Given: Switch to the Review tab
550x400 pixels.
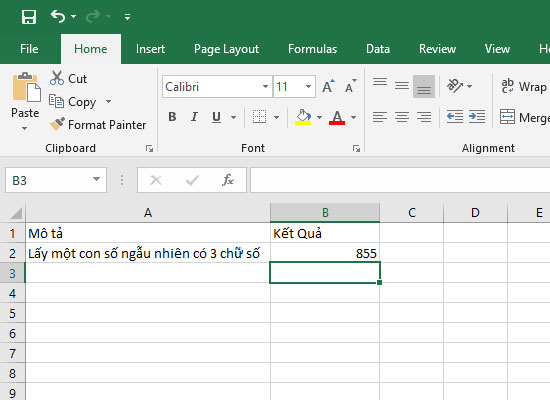Looking at the screenshot, I should click(x=437, y=49).
